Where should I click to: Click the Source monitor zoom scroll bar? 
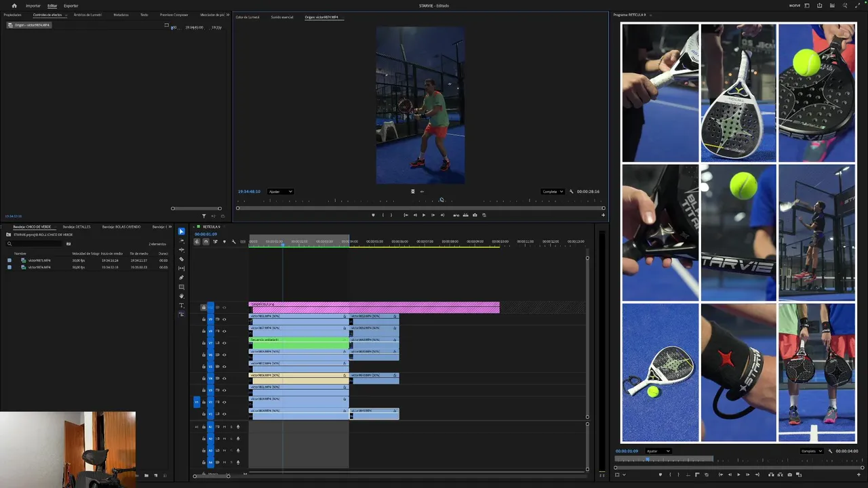pos(420,208)
